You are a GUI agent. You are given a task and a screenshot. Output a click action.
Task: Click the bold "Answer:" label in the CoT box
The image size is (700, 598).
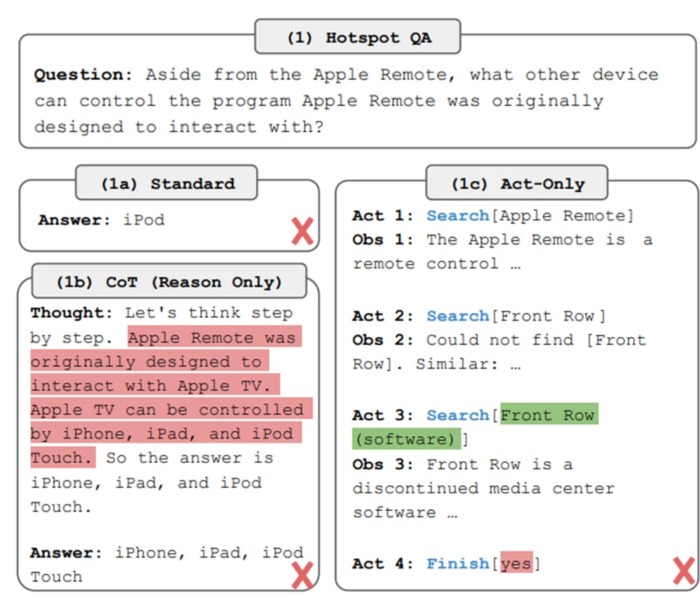(x=66, y=552)
